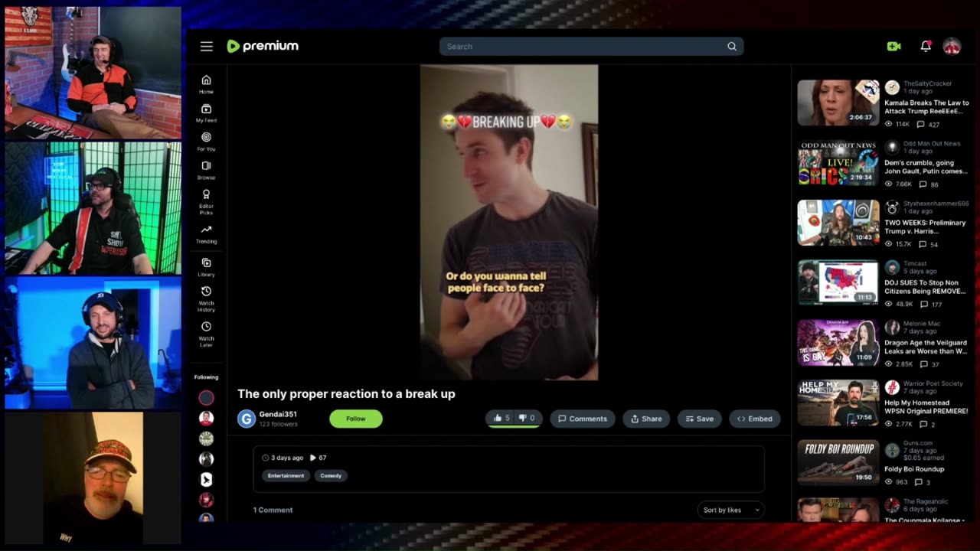Click 'The only proper reaction' video title
Screen dimensions: 980x551
click(346, 394)
